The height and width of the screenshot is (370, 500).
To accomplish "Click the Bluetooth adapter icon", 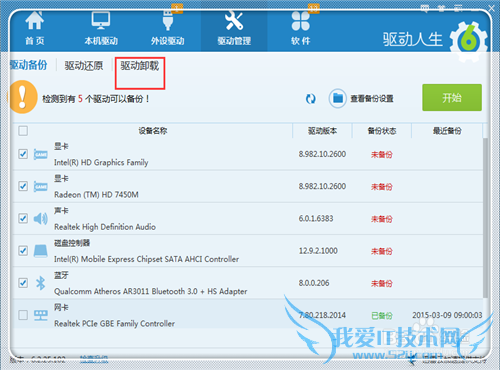I will pyautogui.click(x=41, y=283).
